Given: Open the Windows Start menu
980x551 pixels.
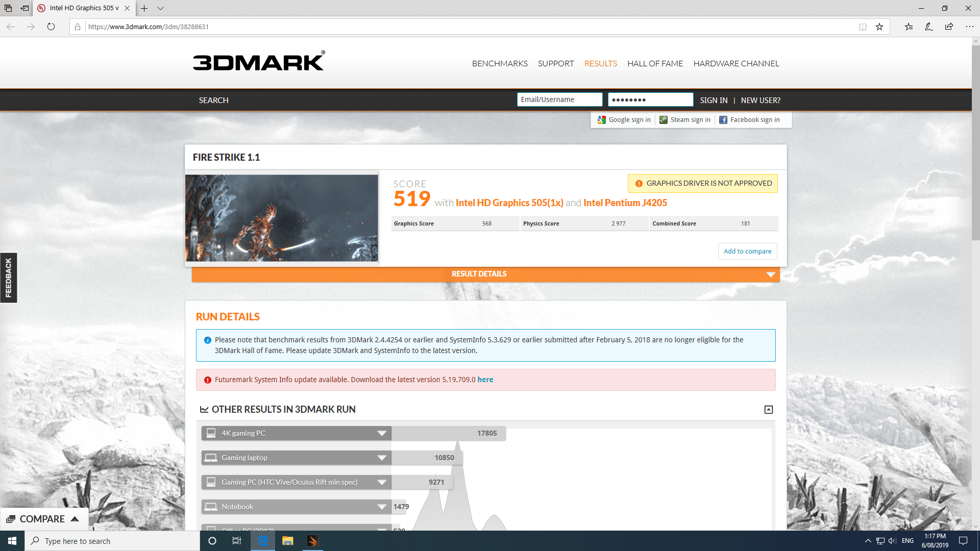Looking at the screenshot, I should click(12, 541).
